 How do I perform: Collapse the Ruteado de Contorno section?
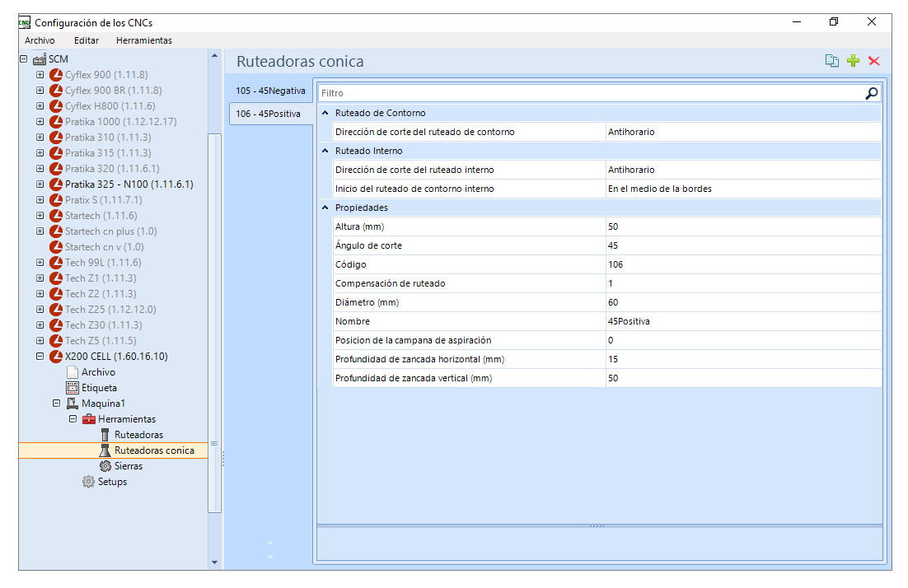325,113
